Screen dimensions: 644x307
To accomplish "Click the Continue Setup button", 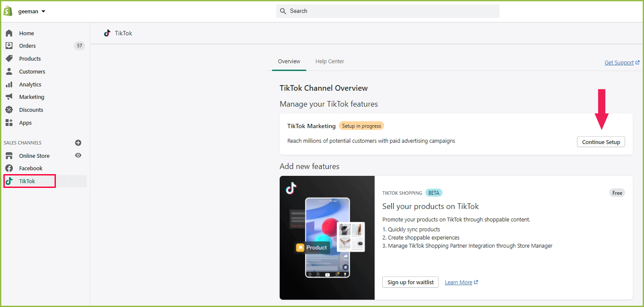I will [x=601, y=142].
